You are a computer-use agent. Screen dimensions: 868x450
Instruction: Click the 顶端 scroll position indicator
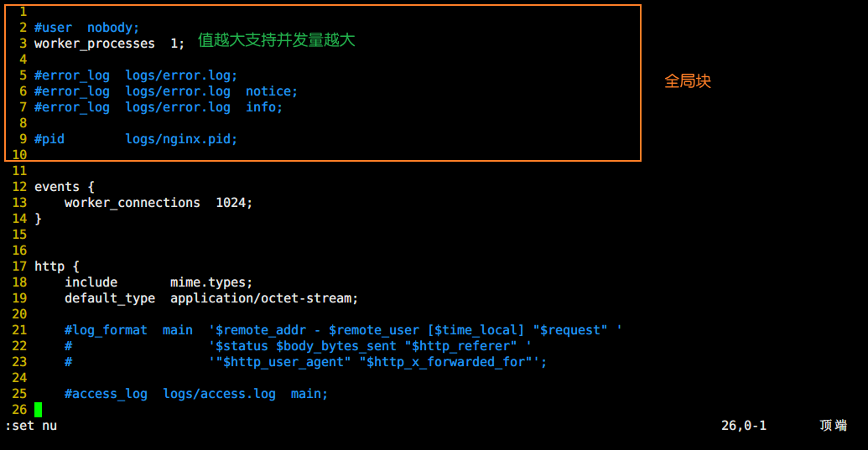click(x=833, y=426)
